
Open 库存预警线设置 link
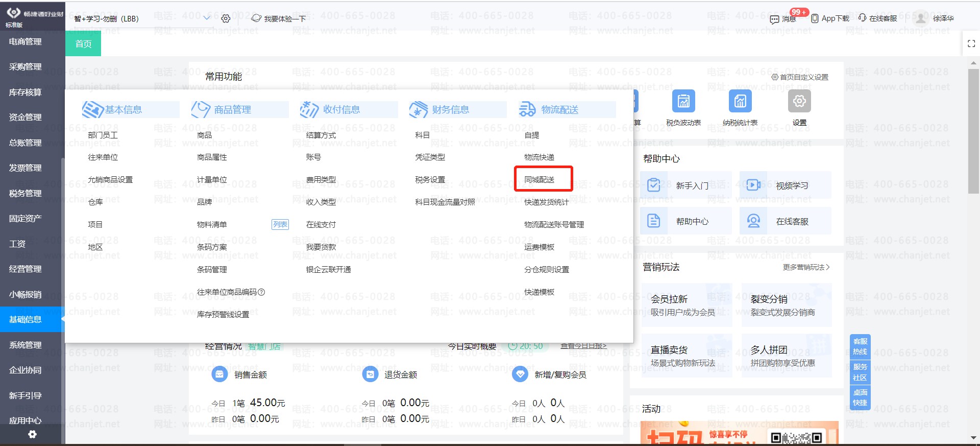click(223, 315)
